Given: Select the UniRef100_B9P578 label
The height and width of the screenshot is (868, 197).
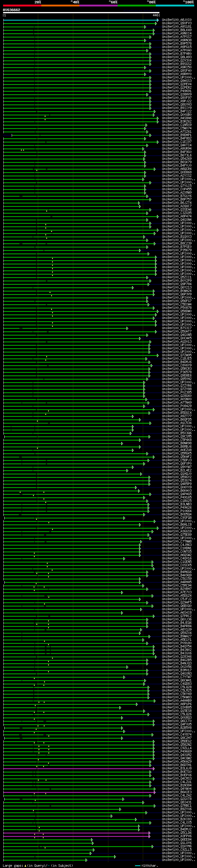Looking at the screenshot, I should 177,43.
